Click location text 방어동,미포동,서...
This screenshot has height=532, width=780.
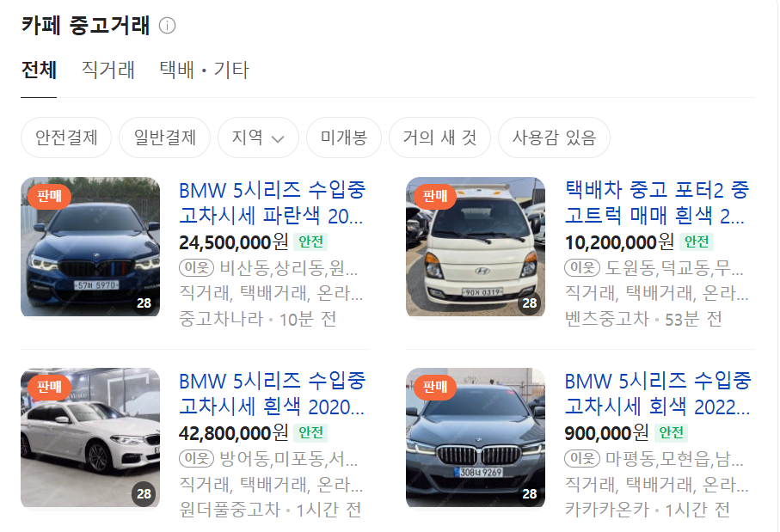pos(288,460)
